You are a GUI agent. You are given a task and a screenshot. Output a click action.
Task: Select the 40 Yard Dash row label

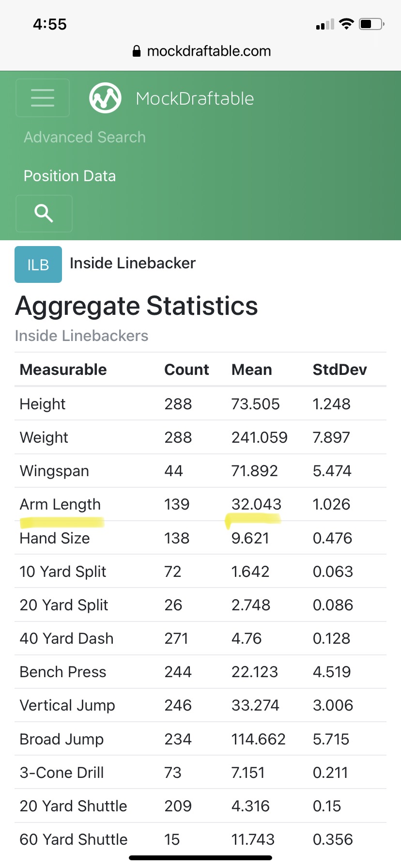pyautogui.click(x=66, y=638)
